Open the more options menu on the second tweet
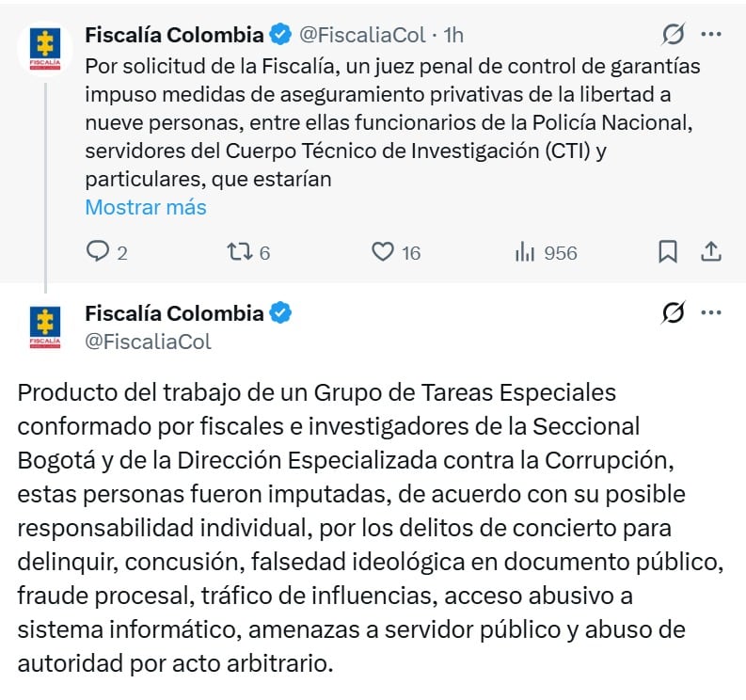Image resolution: width=746 pixels, height=700 pixels. click(711, 313)
